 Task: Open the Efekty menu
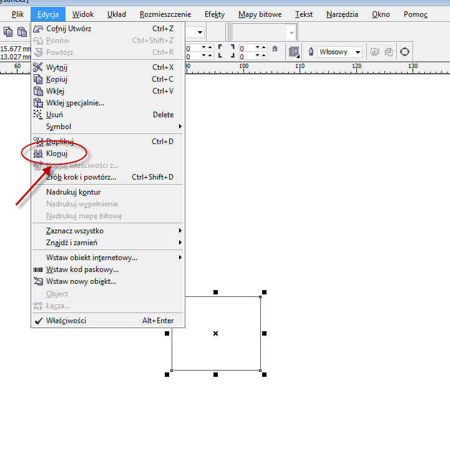click(215, 14)
